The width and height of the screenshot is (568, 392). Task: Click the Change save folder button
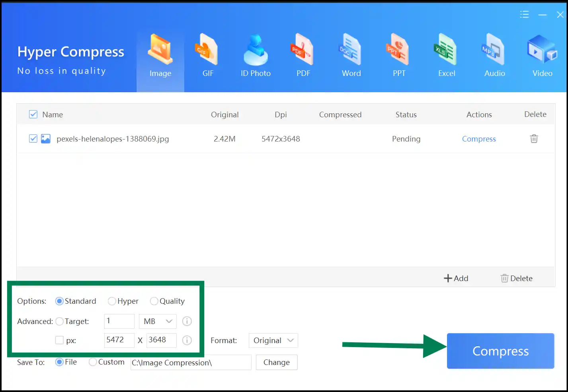(x=277, y=362)
